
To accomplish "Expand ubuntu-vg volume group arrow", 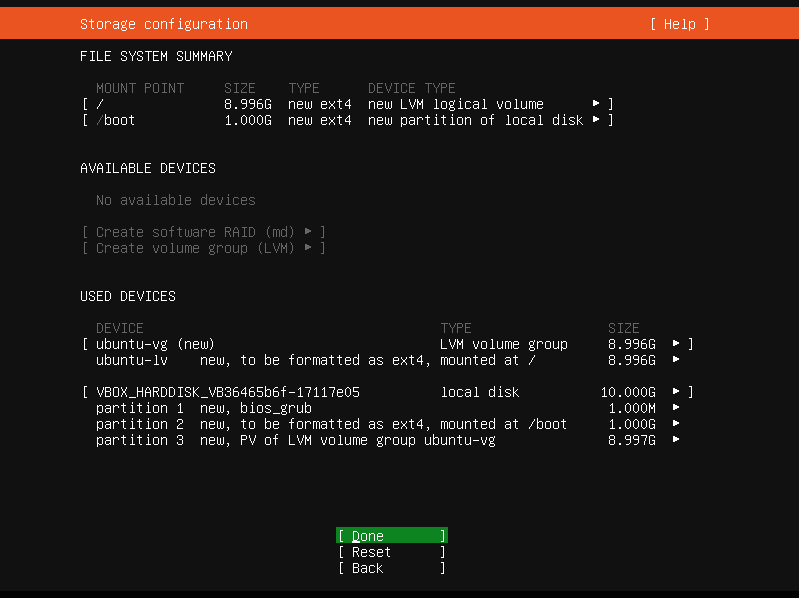I will [x=676, y=344].
